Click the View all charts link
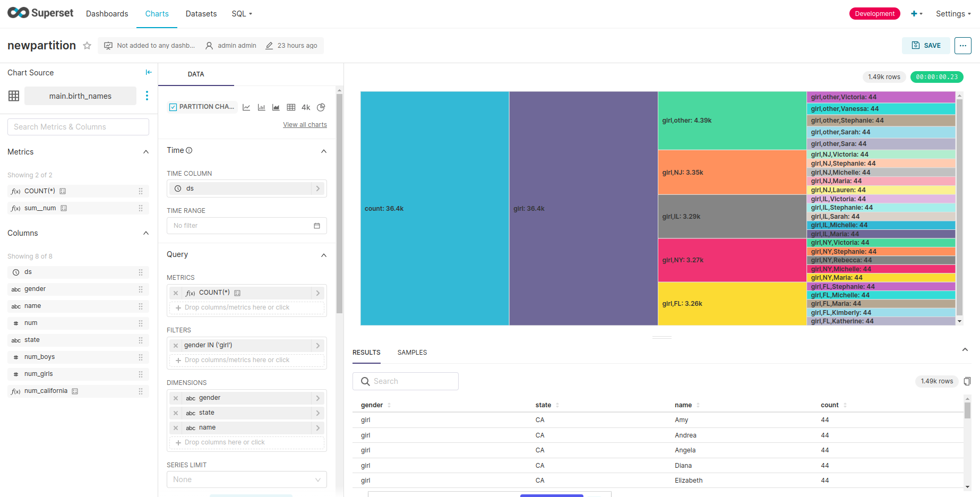980x497 pixels. pyautogui.click(x=305, y=124)
